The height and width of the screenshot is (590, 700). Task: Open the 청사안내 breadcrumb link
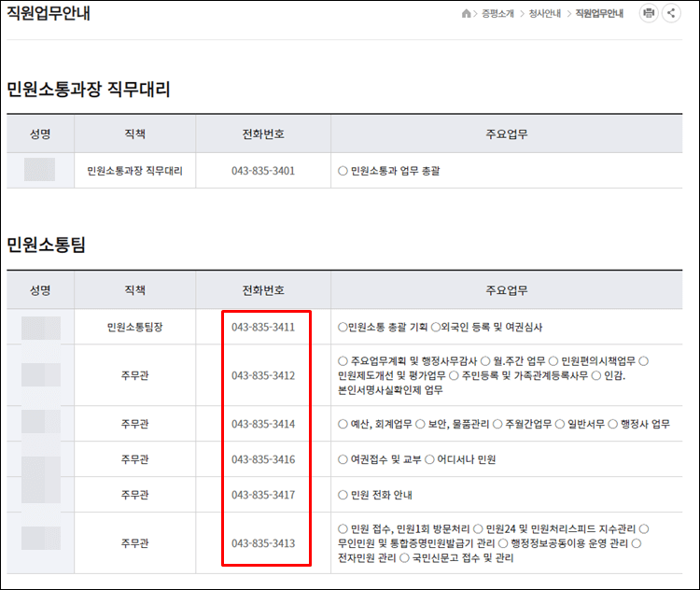[545, 13]
